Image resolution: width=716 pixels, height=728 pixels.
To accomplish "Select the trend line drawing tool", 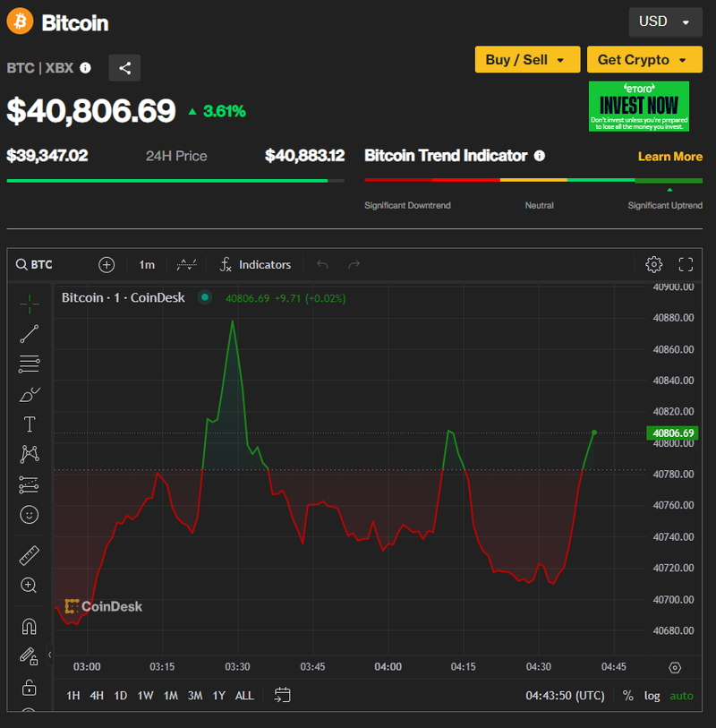I will click(29, 334).
